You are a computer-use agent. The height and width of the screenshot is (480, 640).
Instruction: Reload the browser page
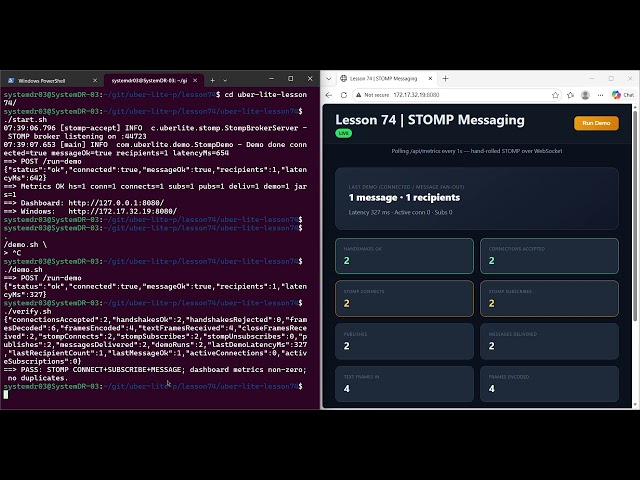[x=344, y=95]
